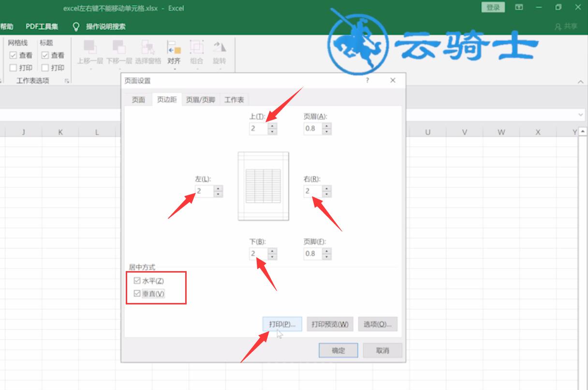The height and width of the screenshot is (390, 588).
Task: Click the help question mark in Page Setup dialog
Action: coord(367,80)
